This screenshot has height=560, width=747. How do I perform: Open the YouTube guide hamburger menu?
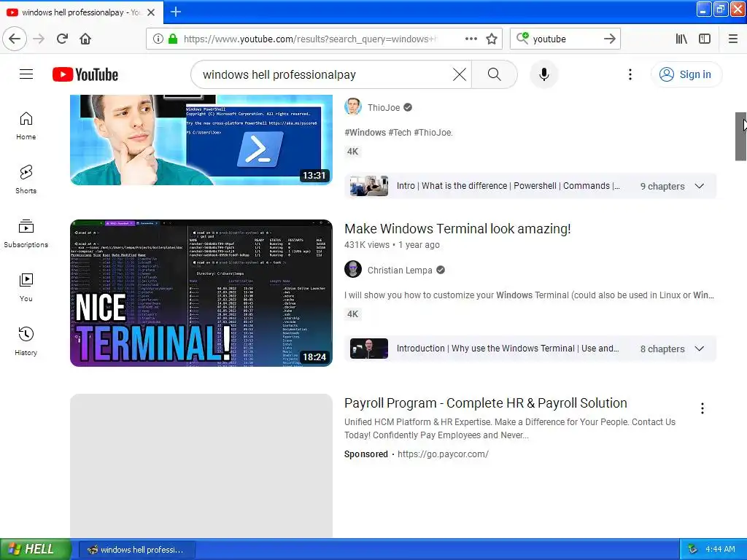tap(26, 74)
